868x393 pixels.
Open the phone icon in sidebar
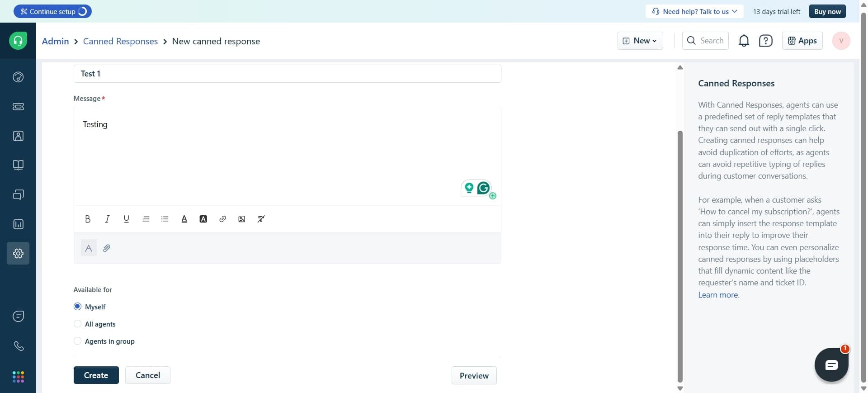coord(18,346)
